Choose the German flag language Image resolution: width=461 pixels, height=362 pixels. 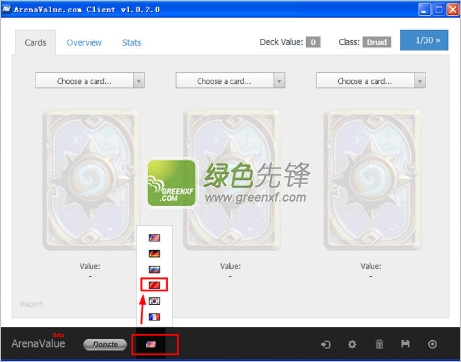click(x=154, y=254)
